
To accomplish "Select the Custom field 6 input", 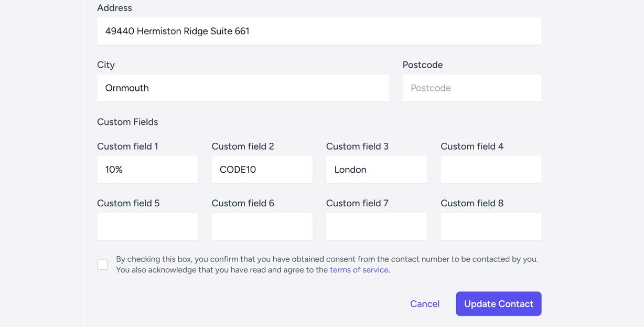I will pyautogui.click(x=262, y=226).
